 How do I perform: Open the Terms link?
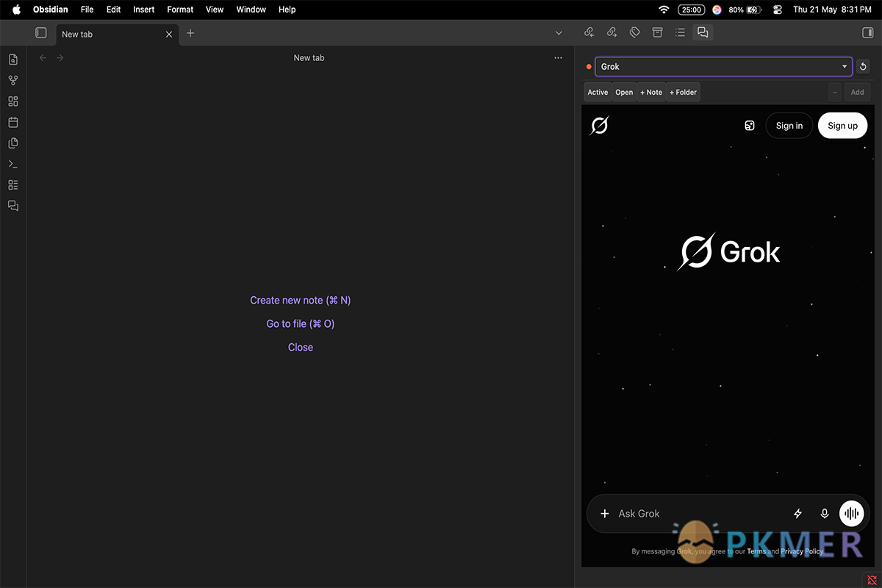756,551
